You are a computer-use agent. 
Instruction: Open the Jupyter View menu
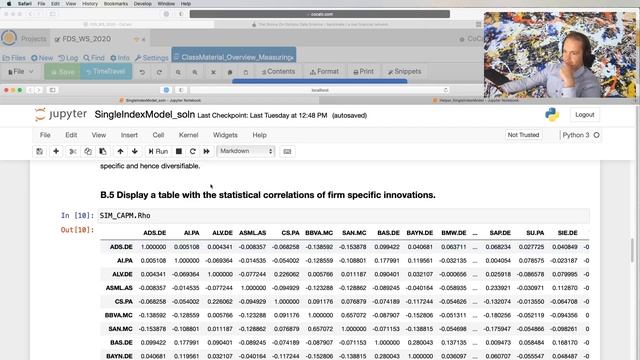pyautogui.click(x=98, y=135)
